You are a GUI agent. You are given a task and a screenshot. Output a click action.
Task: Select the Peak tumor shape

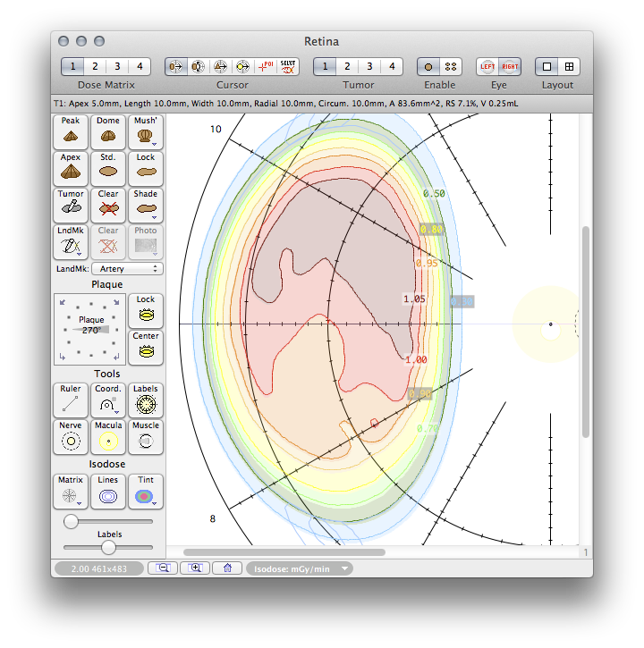[x=71, y=131]
